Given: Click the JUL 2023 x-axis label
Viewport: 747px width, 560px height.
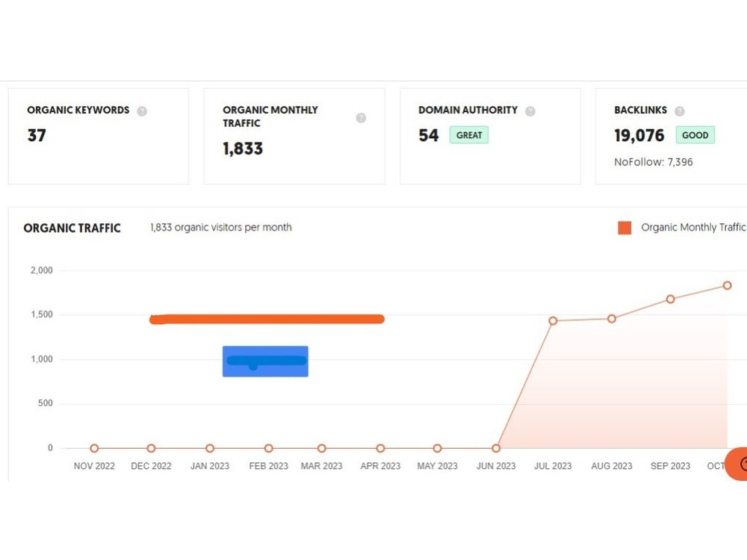Looking at the screenshot, I should click(x=553, y=466).
